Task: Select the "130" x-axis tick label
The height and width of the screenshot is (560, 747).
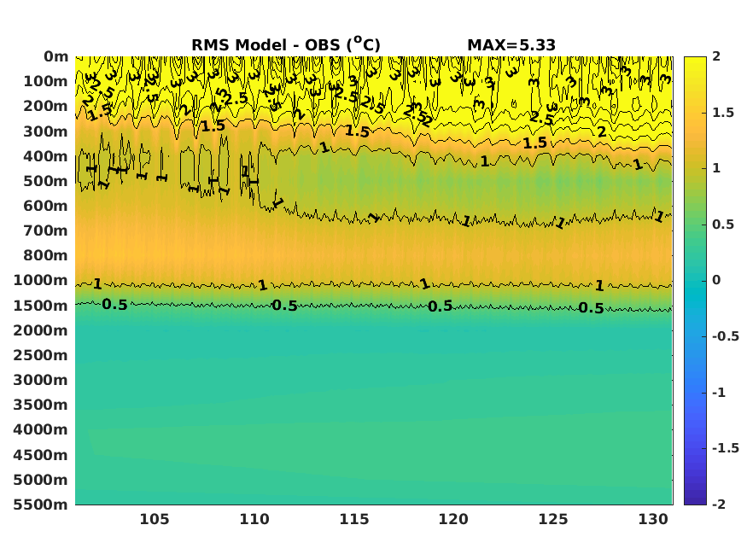Action: [653, 519]
